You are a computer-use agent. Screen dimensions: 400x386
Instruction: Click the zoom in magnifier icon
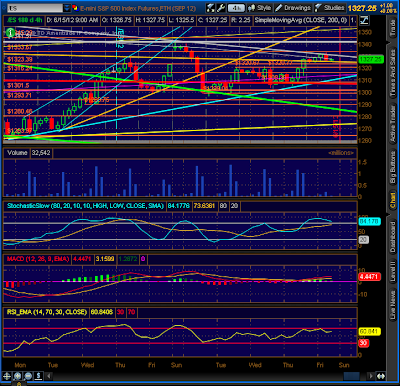tap(17, 376)
